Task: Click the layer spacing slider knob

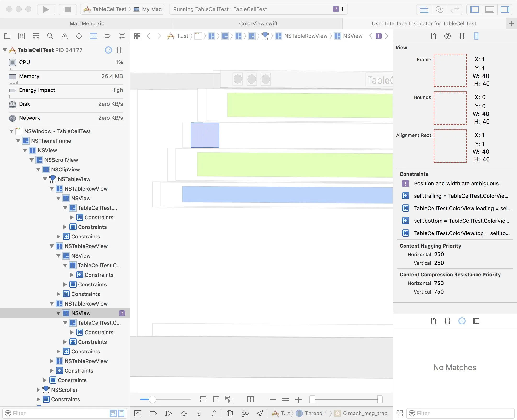Action: coord(152,399)
